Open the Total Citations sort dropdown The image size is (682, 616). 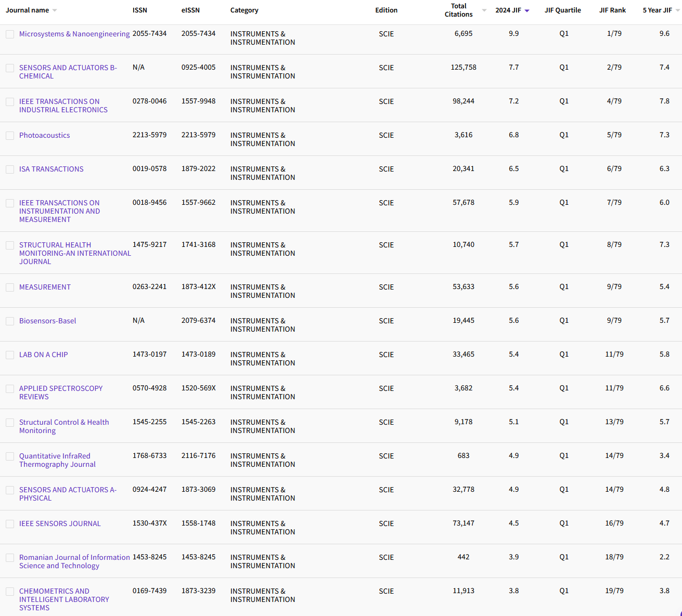tap(484, 9)
